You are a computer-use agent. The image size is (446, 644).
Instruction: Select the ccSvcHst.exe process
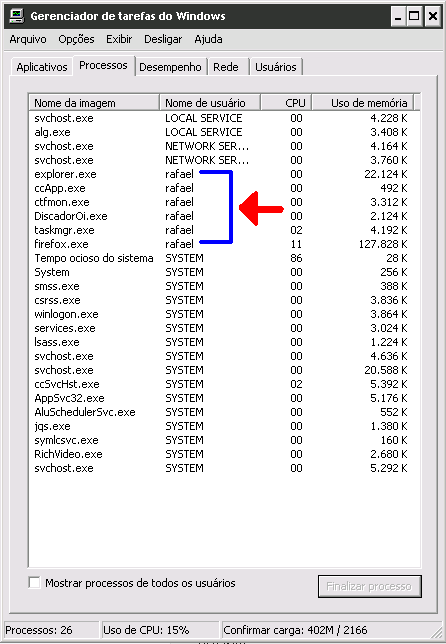(225, 384)
